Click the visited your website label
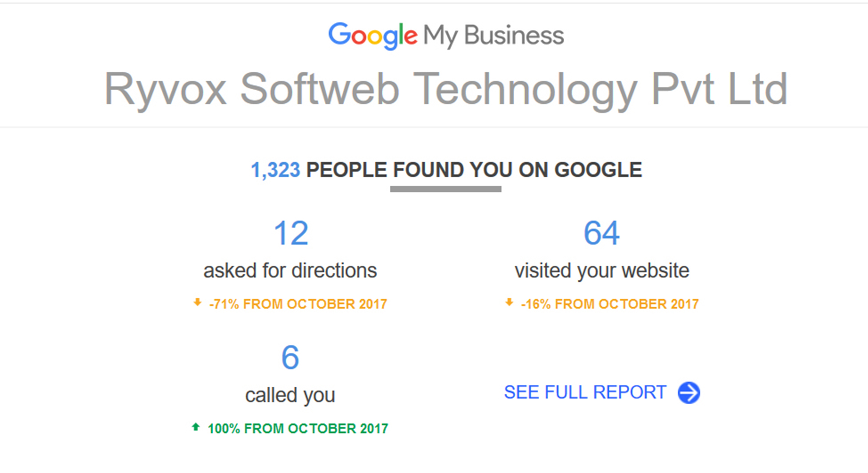The height and width of the screenshot is (473, 868). [601, 271]
